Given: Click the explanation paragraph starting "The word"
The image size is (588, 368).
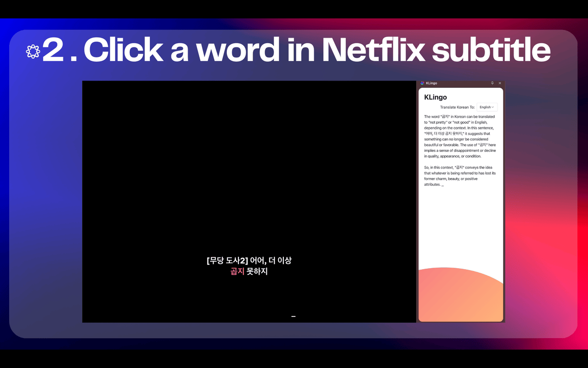Looking at the screenshot, I should 460,136.
